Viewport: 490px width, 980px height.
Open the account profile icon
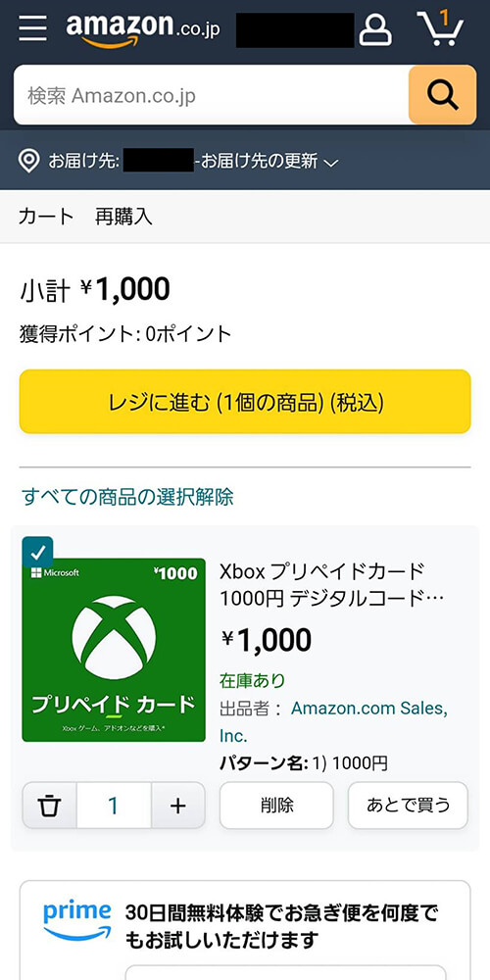(375, 30)
